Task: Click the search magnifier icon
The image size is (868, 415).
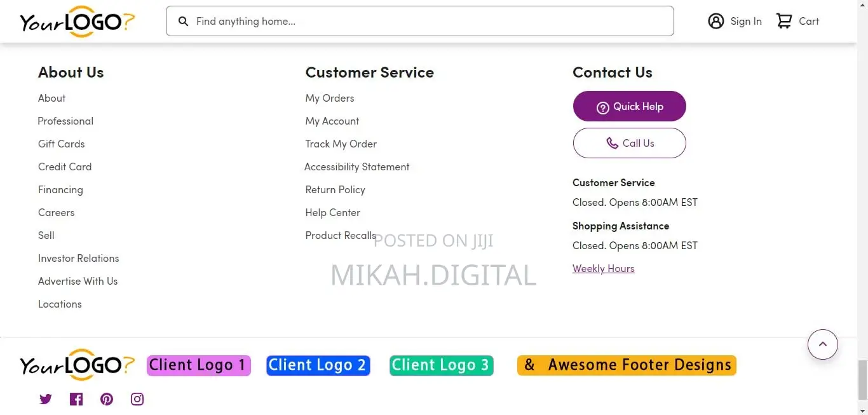Action: coord(184,21)
